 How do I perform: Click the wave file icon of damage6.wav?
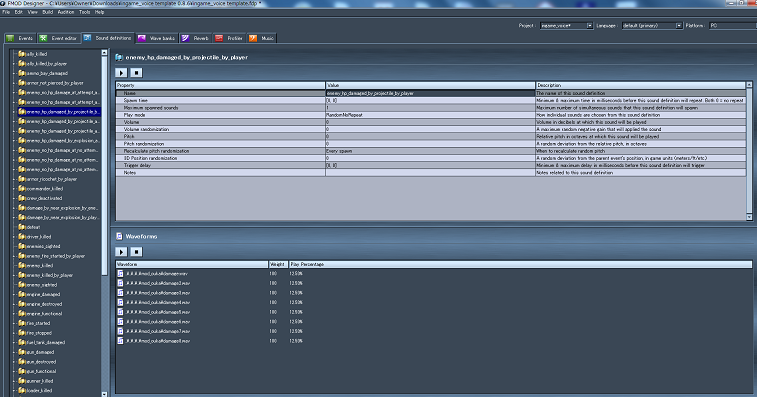(x=120, y=322)
